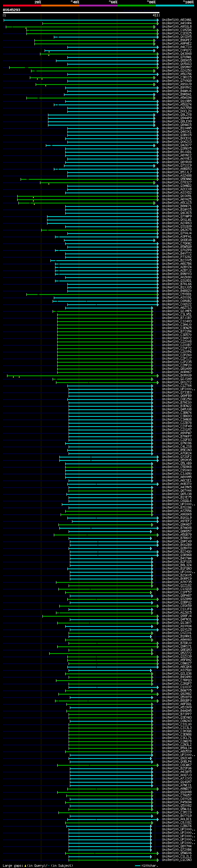Screen dimensions: 197x868
Task: Select hit UniRef100_Q9LZY8
Action: pyautogui.click(x=177, y=115)
